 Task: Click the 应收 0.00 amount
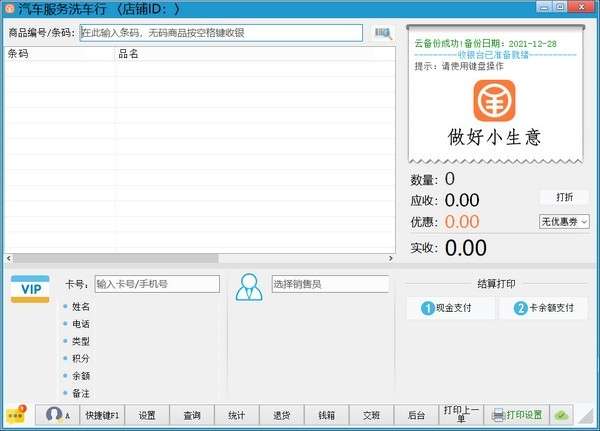coord(462,200)
